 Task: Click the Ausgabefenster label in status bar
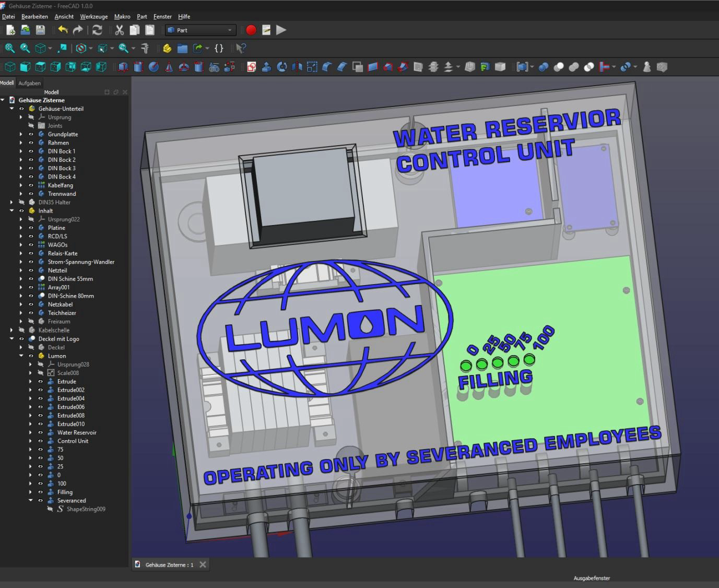592,578
